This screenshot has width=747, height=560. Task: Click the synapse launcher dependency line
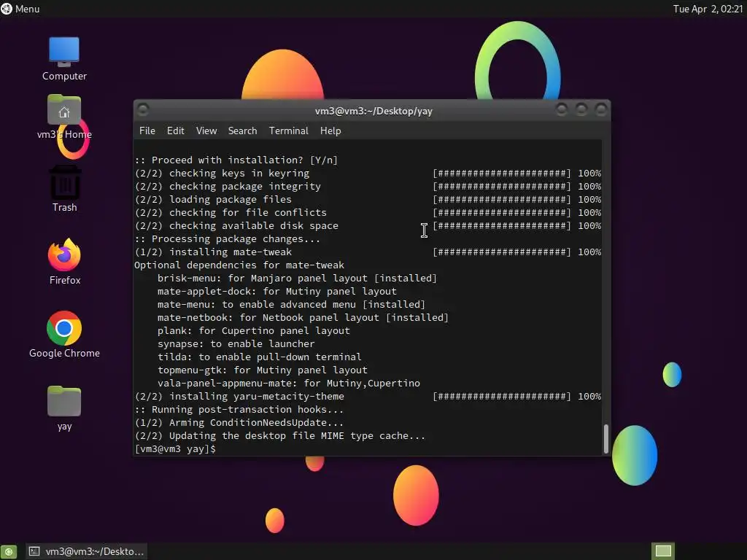click(236, 344)
